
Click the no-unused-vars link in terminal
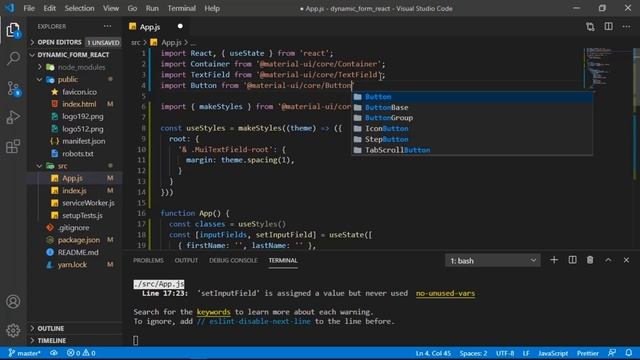click(445, 293)
